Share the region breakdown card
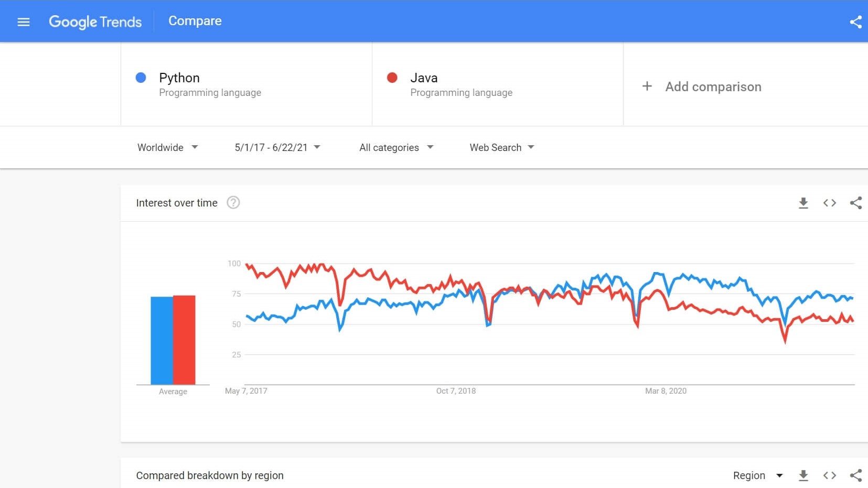Viewport: 868px width, 488px height. pos(855,475)
